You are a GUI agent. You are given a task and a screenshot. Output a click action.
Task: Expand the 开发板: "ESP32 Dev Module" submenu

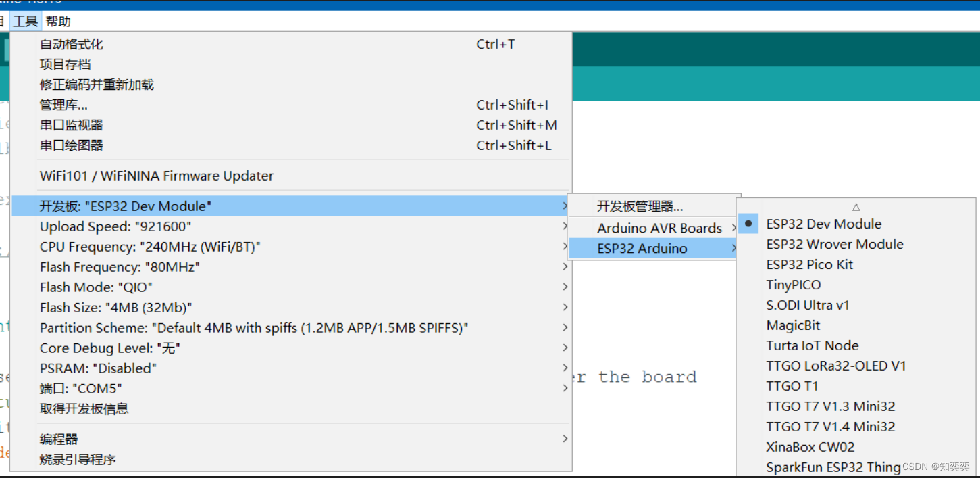pyautogui.click(x=292, y=206)
